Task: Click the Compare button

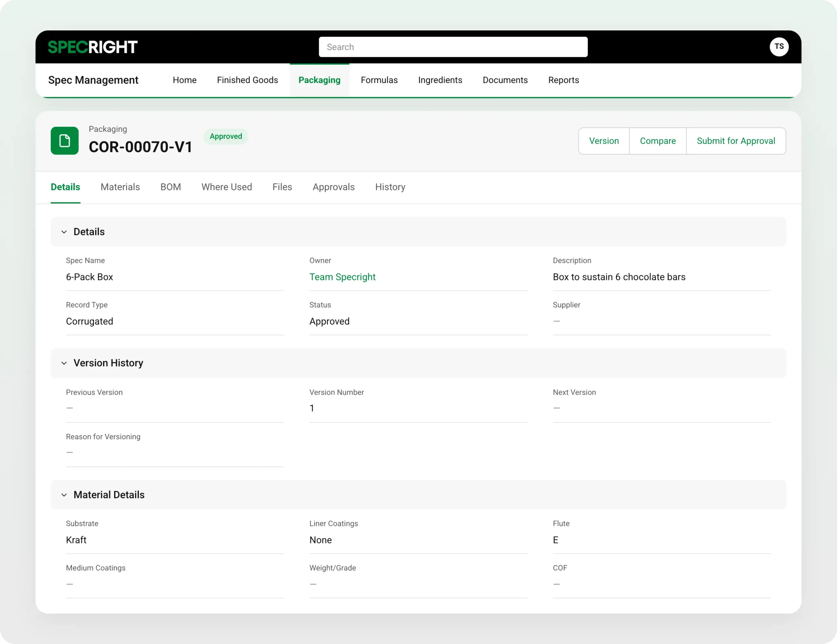Action: point(658,141)
